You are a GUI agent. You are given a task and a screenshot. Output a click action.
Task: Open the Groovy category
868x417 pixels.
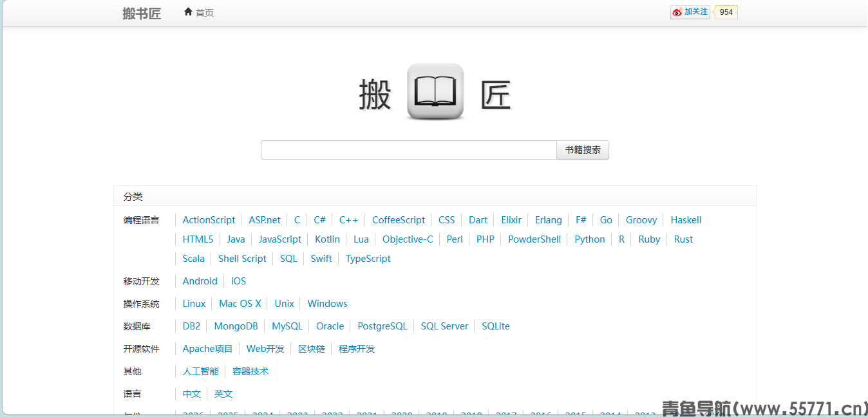tap(641, 220)
